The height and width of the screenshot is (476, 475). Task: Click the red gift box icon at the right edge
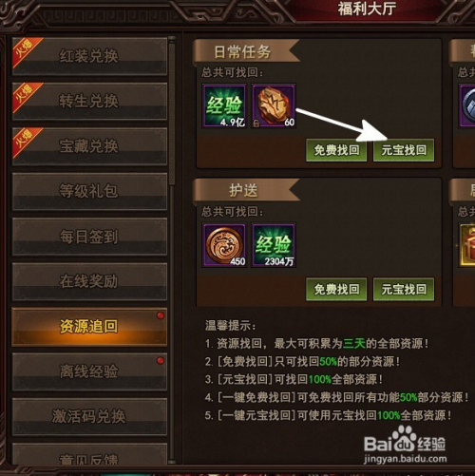click(x=467, y=245)
